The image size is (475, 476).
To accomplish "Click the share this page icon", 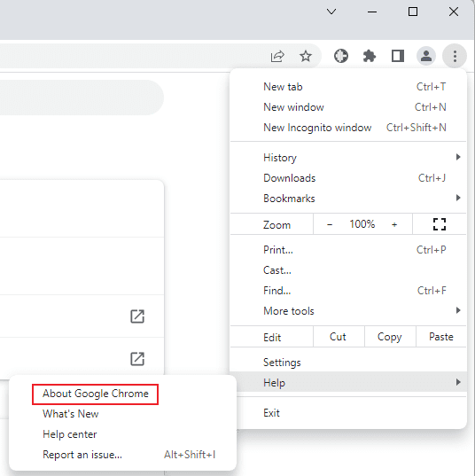I will click(x=277, y=56).
